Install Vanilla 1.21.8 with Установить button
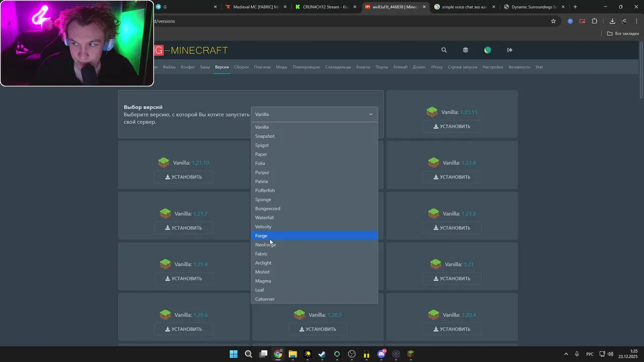 click(x=452, y=177)
